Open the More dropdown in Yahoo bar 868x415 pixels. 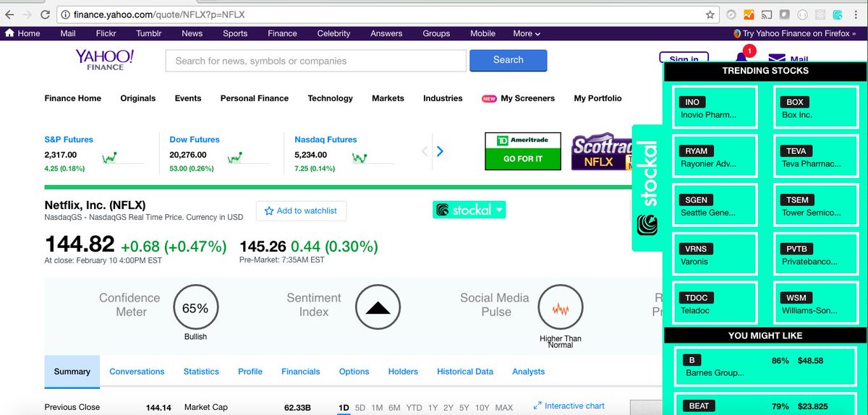527,33
